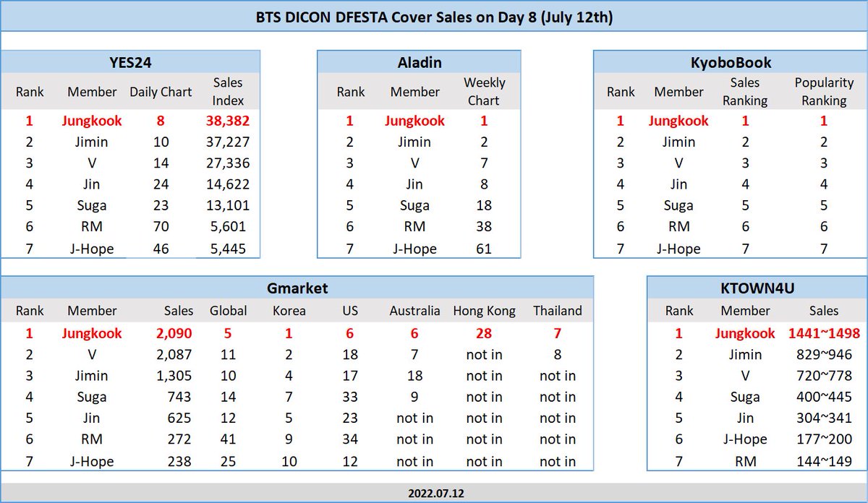Select KTOWN4U sales range 144~149
The height and width of the screenshot is (503, 868).
(824, 461)
